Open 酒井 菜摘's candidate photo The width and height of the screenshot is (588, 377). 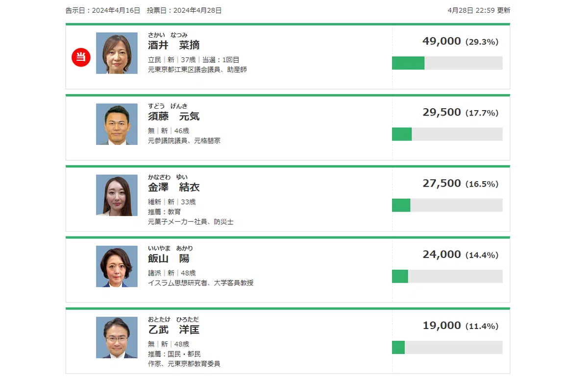coord(117,53)
